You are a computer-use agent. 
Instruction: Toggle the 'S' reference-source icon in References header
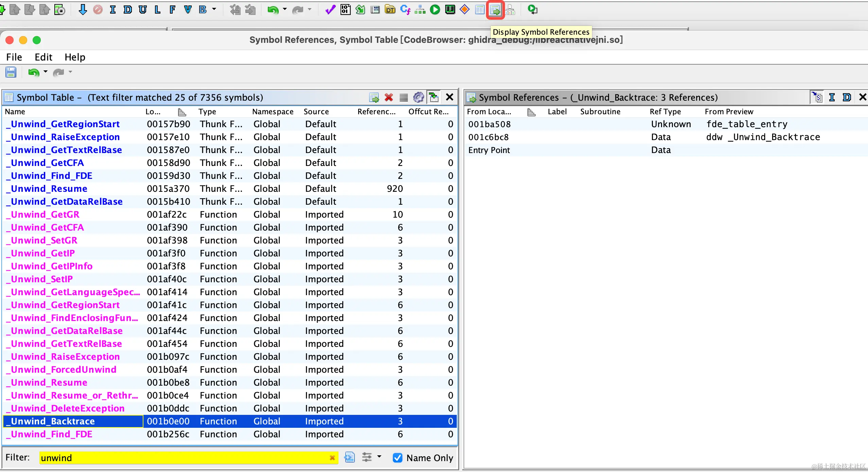(x=817, y=97)
